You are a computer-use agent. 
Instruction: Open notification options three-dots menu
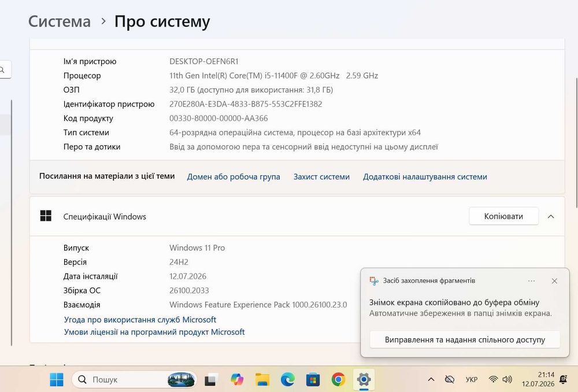531,281
